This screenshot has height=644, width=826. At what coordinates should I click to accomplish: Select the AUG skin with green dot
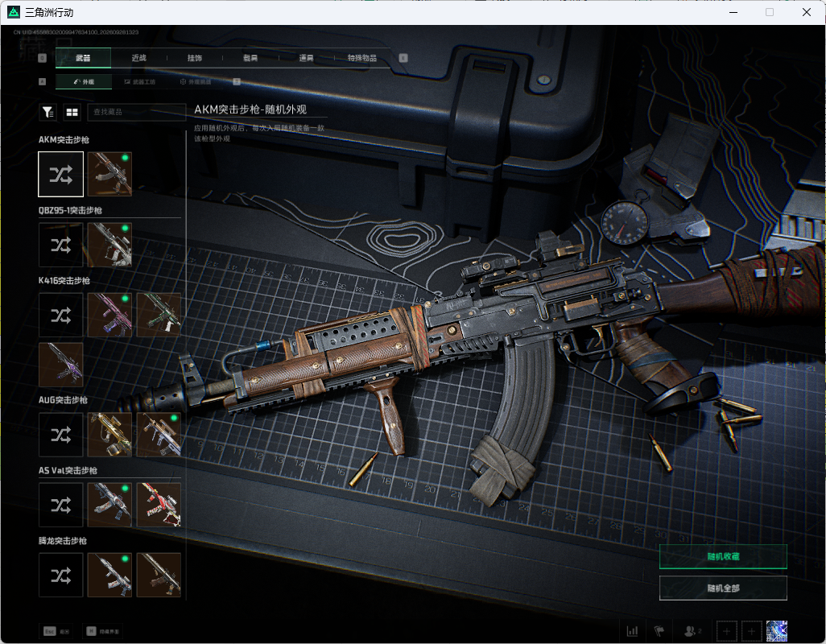[x=159, y=435]
